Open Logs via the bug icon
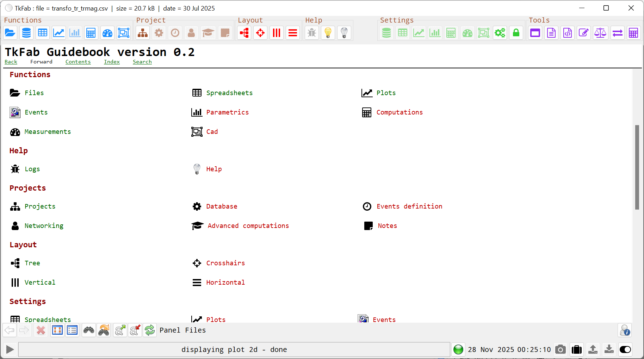Screen dimensions: 644x359 [311, 33]
